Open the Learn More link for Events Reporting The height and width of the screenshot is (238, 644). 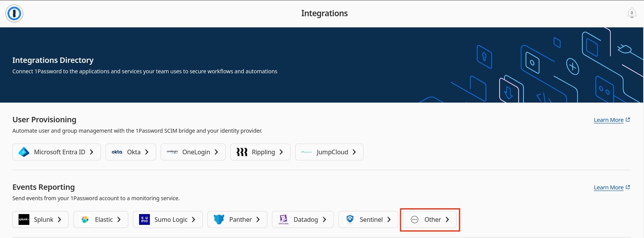pyautogui.click(x=609, y=187)
